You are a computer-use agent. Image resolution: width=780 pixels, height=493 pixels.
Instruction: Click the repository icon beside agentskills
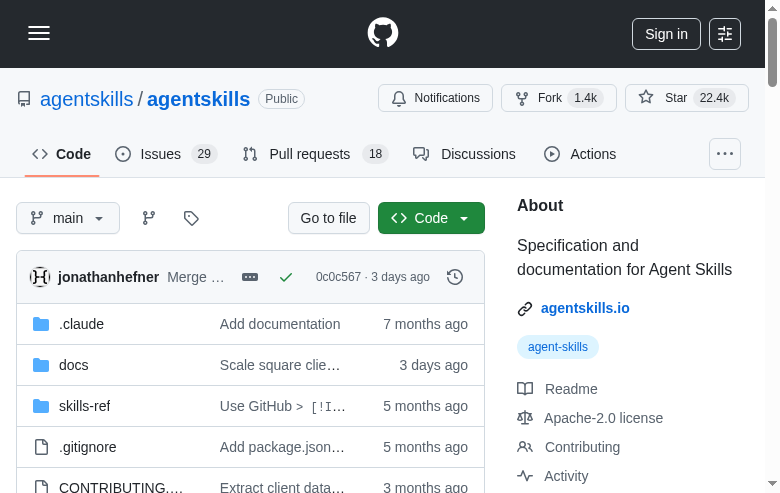coord(24,99)
